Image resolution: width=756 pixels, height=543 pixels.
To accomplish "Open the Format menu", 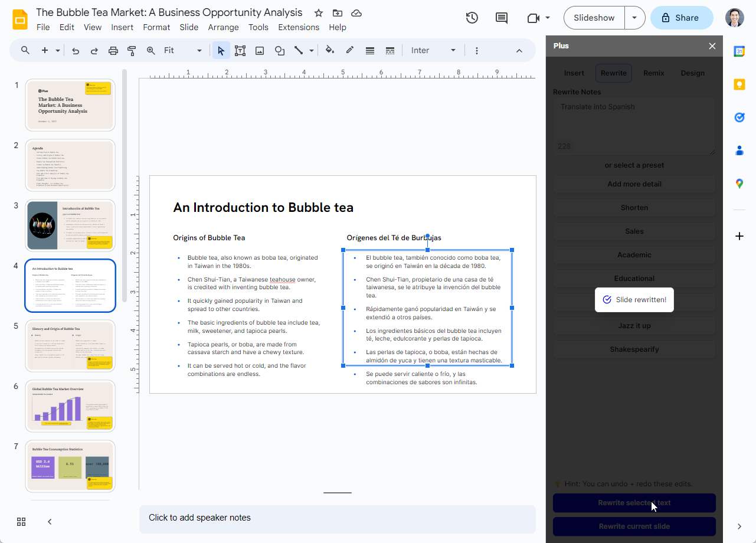I will tap(156, 27).
